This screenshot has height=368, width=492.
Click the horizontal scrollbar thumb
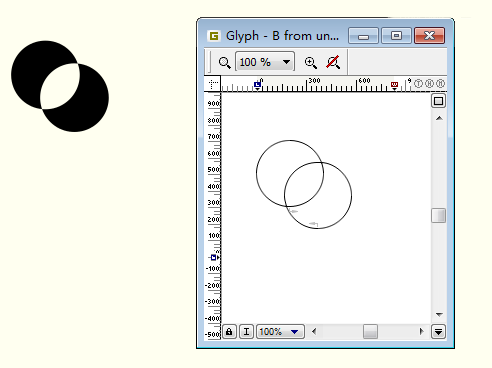[x=370, y=332]
